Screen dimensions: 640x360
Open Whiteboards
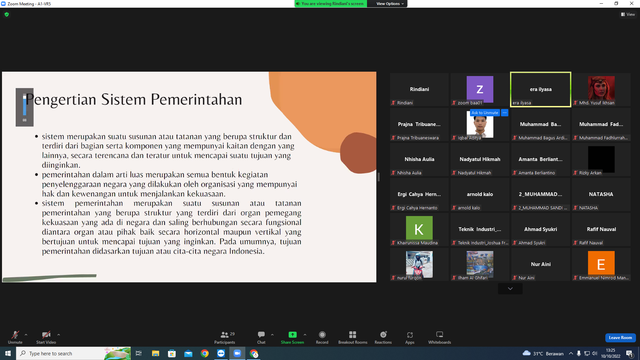tap(440, 337)
